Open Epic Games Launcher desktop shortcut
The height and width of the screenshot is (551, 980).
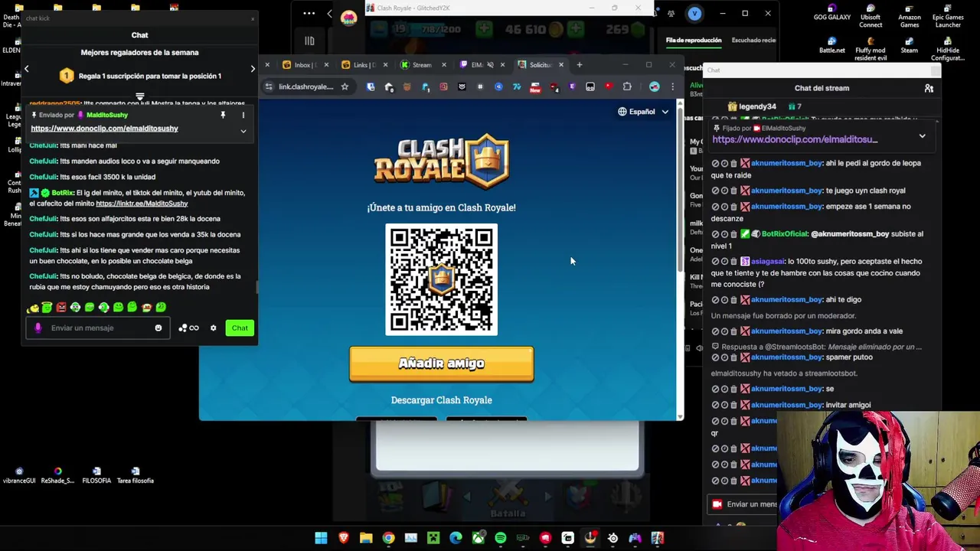click(948, 17)
